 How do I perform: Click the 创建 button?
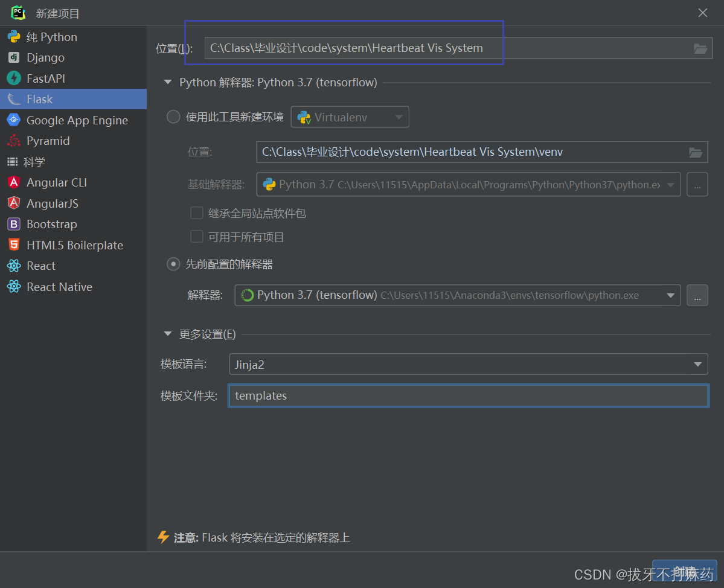pos(684,571)
